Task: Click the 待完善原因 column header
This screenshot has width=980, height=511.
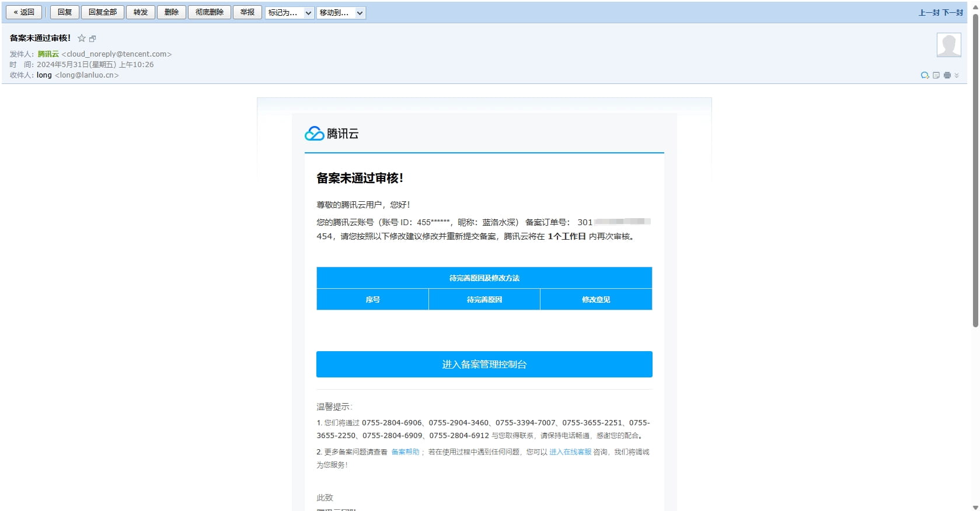Action: click(x=484, y=299)
